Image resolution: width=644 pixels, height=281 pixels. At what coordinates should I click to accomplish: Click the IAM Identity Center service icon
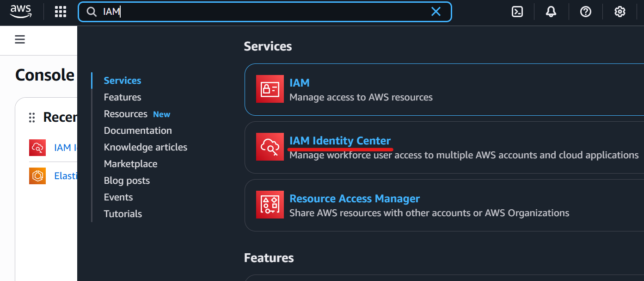point(270,147)
